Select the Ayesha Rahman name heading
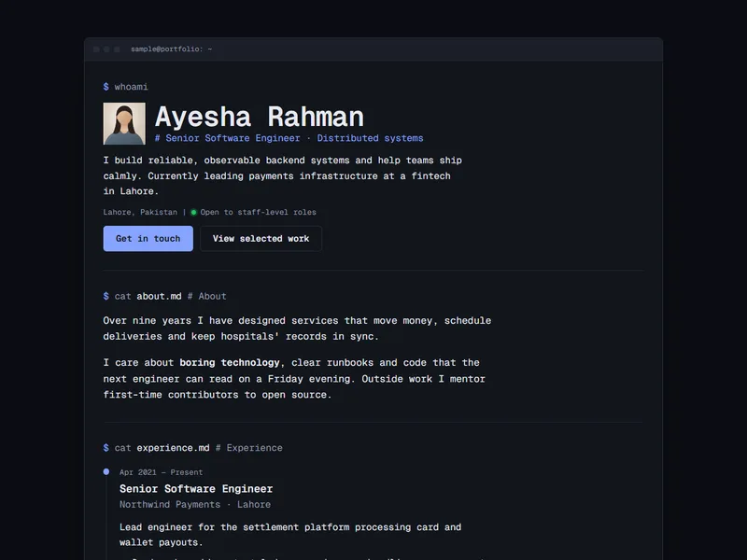Image resolution: width=747 pixels, height=560 pixels. tap(260, 117)
